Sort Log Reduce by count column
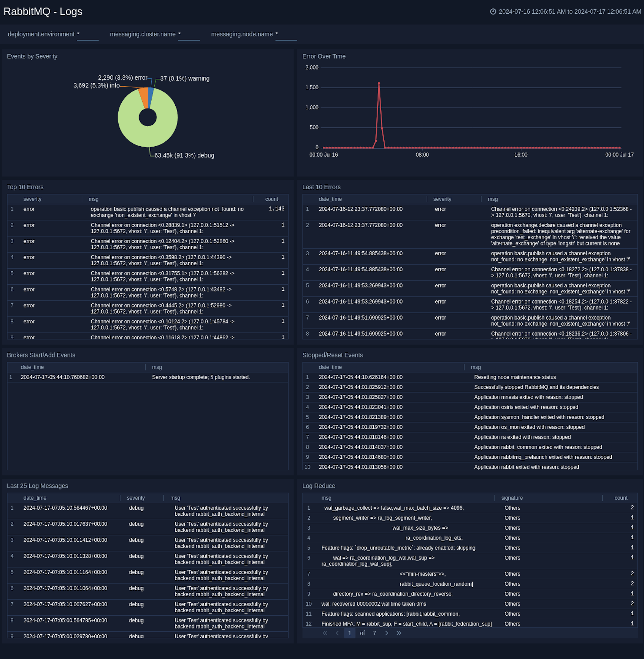644x659 pixels. coord(621,498)
